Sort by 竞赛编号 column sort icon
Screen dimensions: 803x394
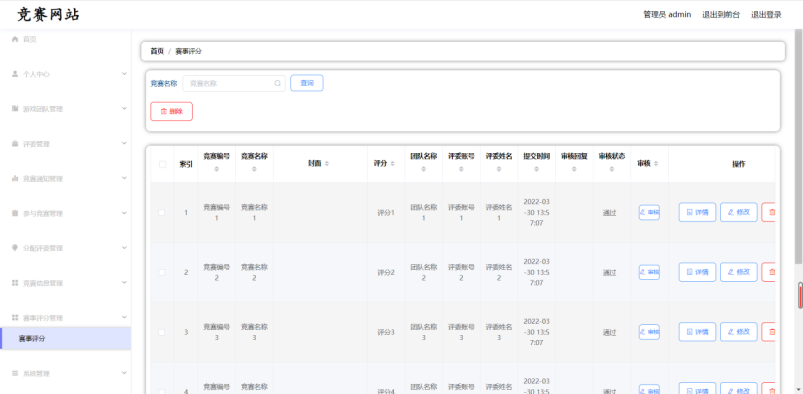coord(217,169)
